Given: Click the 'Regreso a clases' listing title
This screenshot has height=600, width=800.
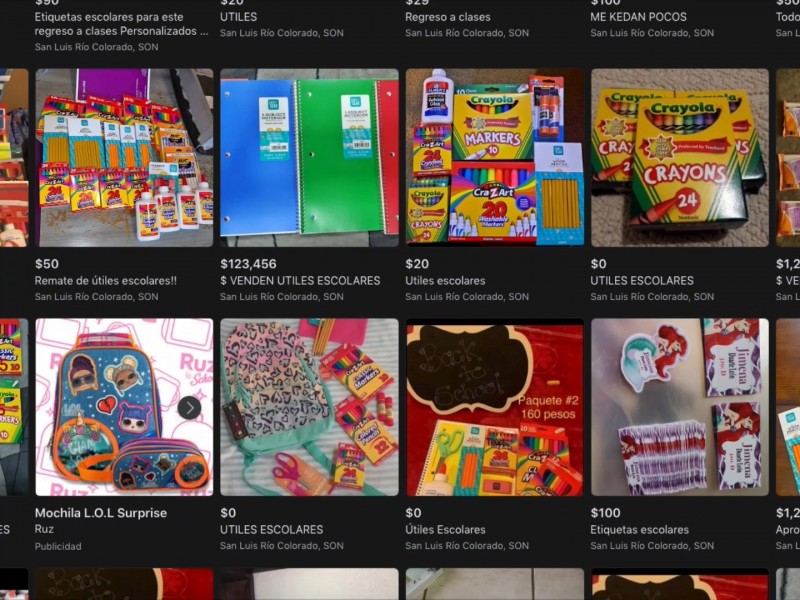Looking at the screenshot, I should [x=447, y=17].
